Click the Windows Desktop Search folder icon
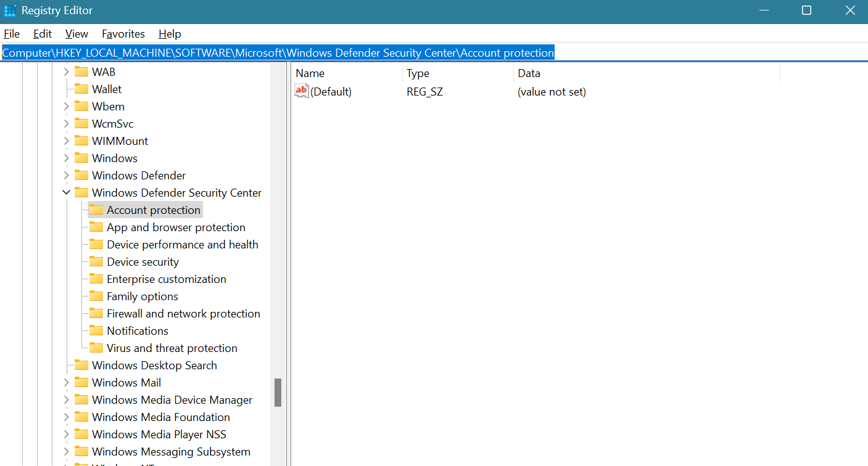Viewport: 868px width, 466px height. (81, 365)
